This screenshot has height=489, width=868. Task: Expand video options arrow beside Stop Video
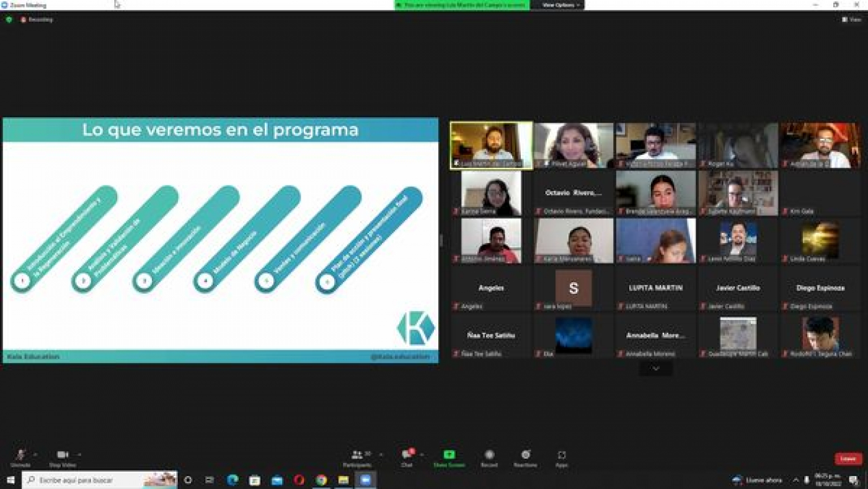[x=79, y=454]
